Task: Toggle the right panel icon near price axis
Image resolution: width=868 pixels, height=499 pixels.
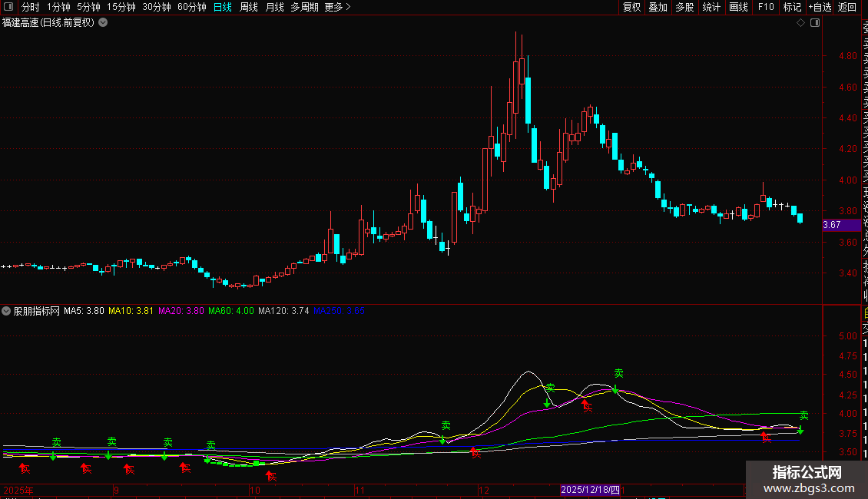Action: click(x=815, y=23)
